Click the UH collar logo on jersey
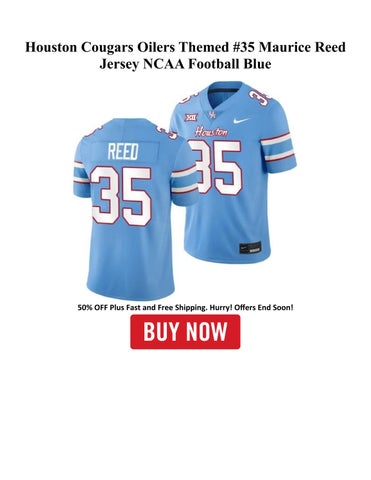Viewport: 371px width, 480px height. coord(212,115)
